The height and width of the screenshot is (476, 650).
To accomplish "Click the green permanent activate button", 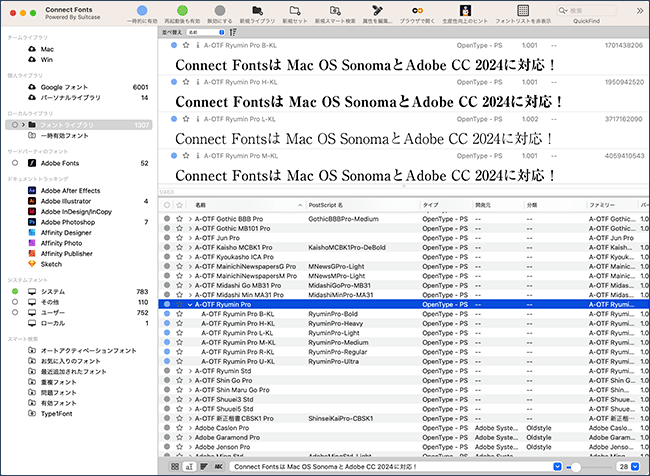I will click(182, 11).
